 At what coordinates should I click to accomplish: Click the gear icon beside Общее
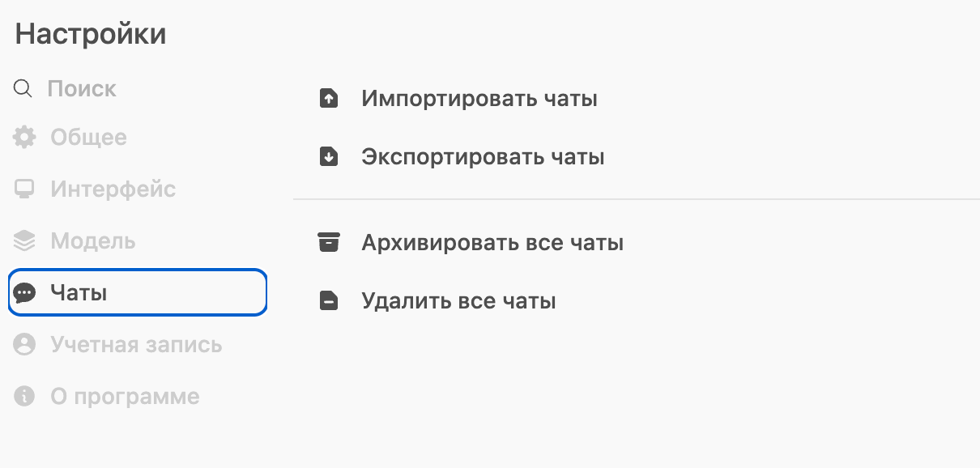25,137
